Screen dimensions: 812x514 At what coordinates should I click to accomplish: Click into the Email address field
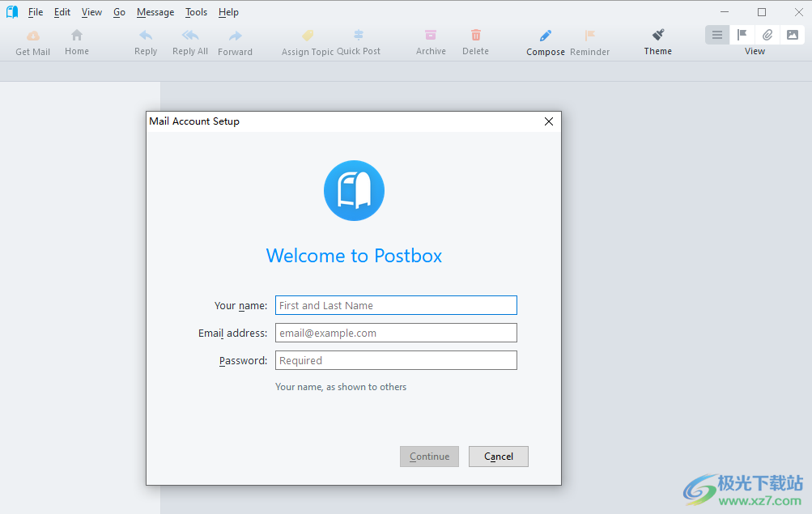(x=396, y=333)
